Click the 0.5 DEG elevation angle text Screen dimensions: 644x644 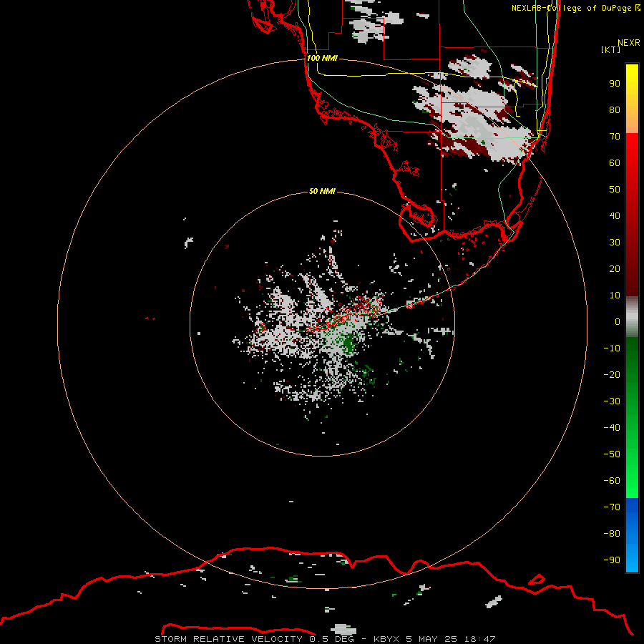[x=331, y=639]
